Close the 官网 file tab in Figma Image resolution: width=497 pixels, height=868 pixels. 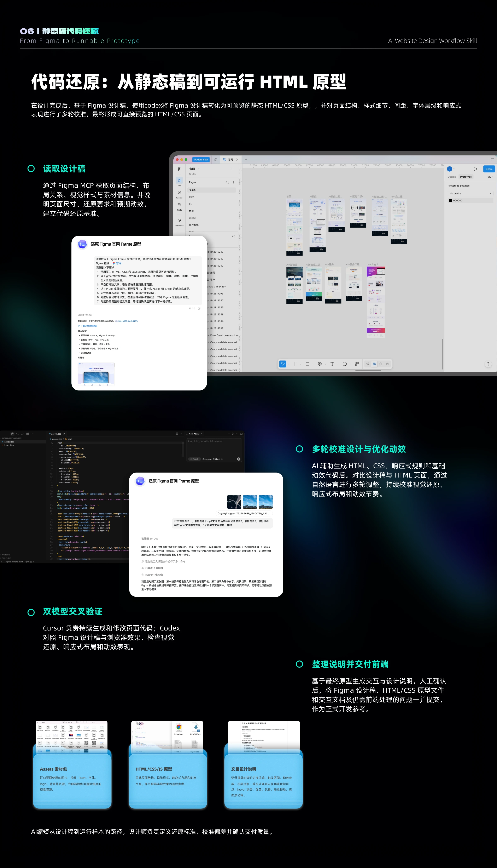click(x=237, y=160)
